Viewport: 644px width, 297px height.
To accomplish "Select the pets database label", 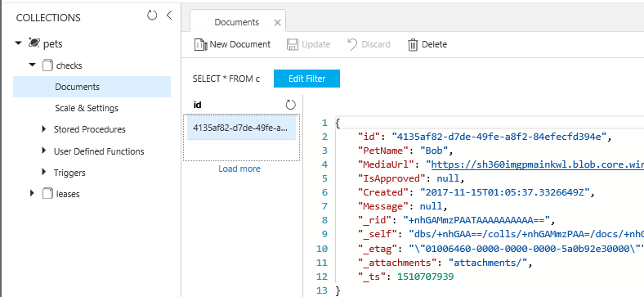I will pyautogui.click(x=52, y=43).
